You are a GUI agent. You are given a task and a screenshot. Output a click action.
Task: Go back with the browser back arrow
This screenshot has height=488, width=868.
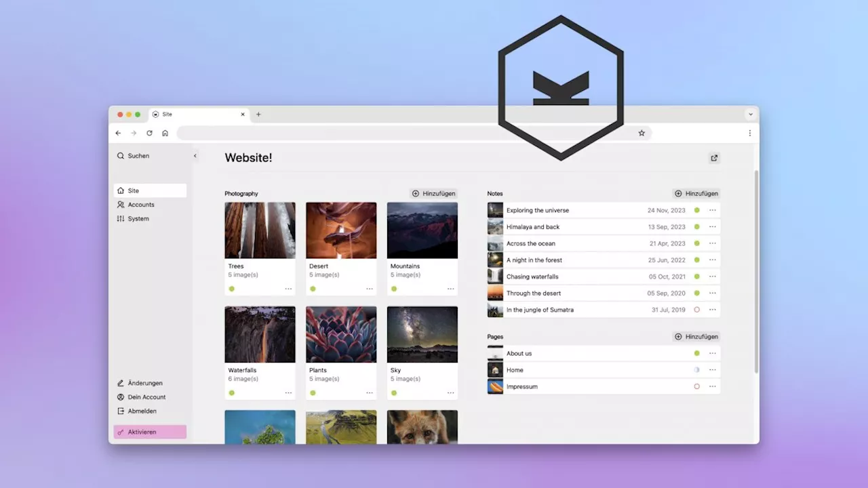118,133
